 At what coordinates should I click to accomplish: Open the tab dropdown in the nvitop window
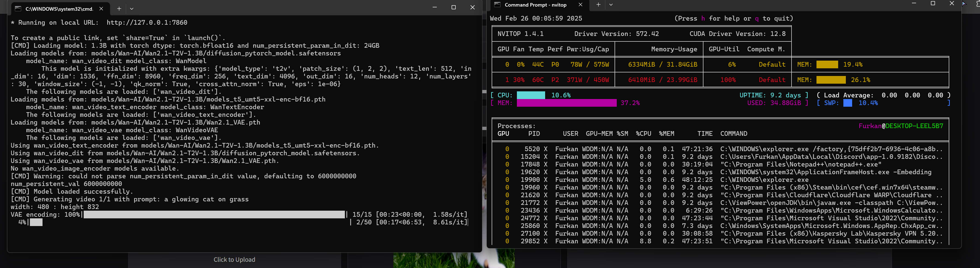[611, 5]
